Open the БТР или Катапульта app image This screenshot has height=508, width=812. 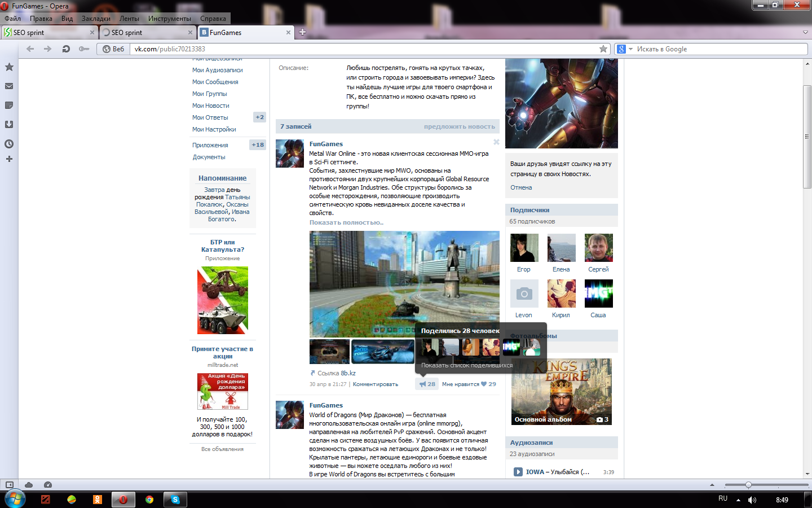[222, 300]
